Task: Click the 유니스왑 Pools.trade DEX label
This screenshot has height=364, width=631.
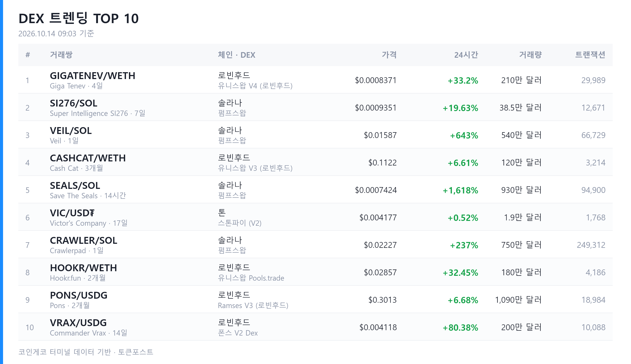Action: pos(251,278)
